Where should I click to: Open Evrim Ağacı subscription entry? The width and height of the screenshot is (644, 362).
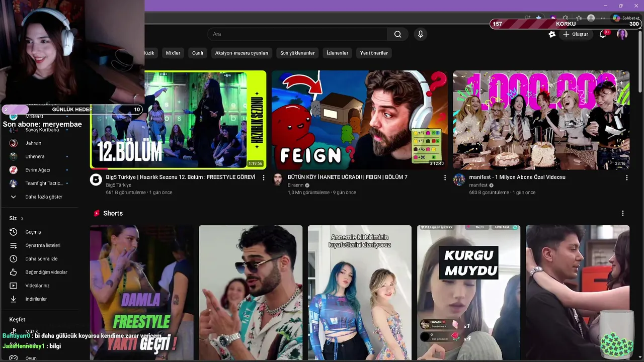40,170
